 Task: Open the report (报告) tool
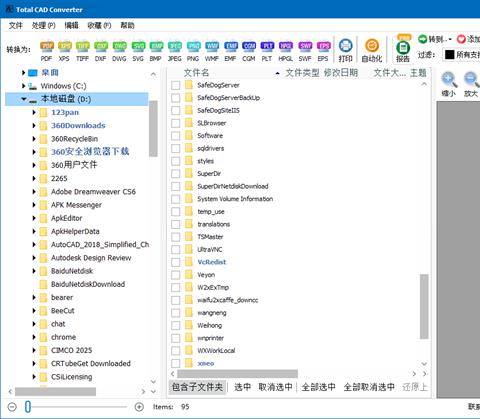click(x=403, y=50)
